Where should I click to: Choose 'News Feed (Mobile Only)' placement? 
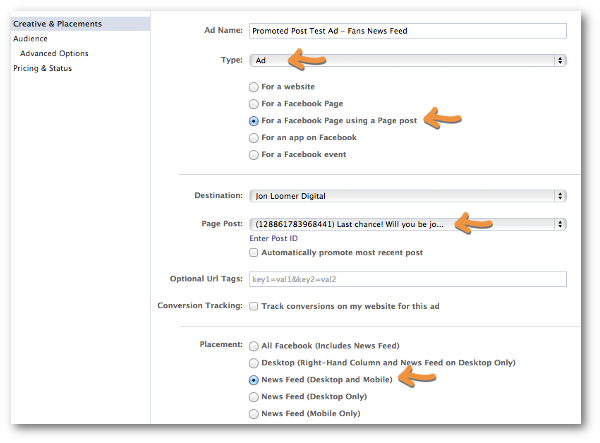click(x=254, y=414)
